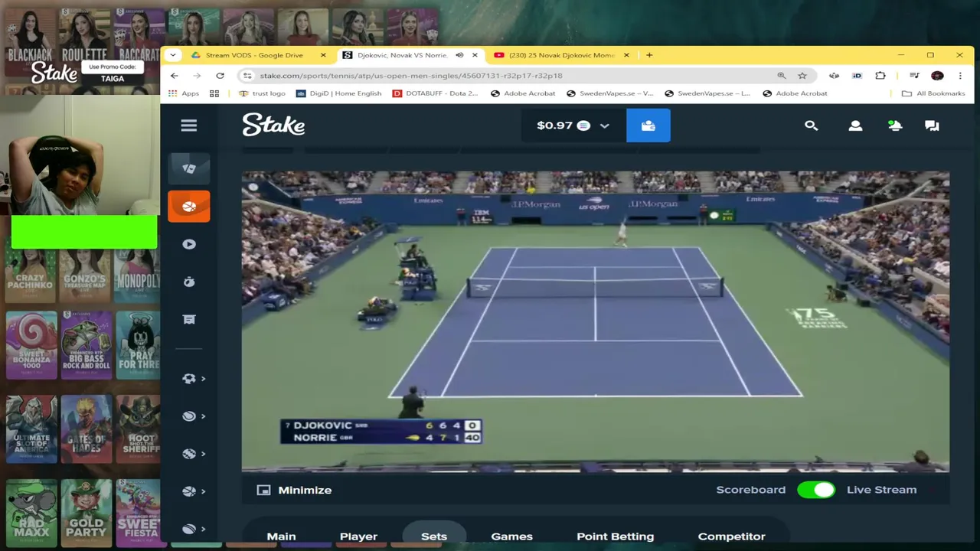Viewport: 980px width, 551px height.
Task: Toggle the Scoreboard / Live Stream switch
Action: pyautogui.click(x=816, y=490)
